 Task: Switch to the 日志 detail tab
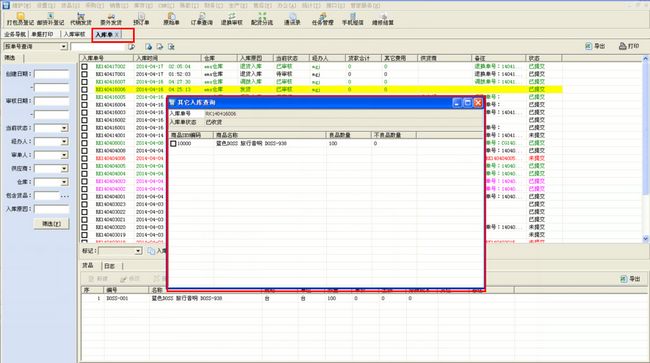109,266
